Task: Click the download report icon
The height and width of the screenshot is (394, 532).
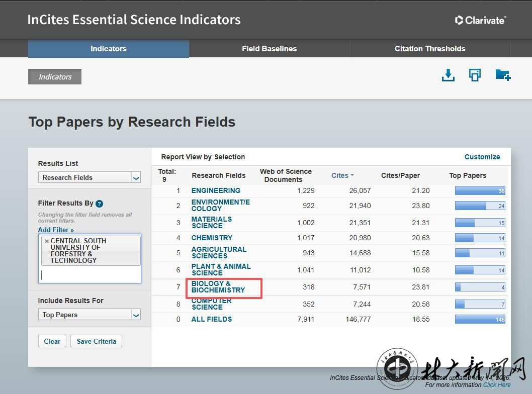Action: coord(448,75)
